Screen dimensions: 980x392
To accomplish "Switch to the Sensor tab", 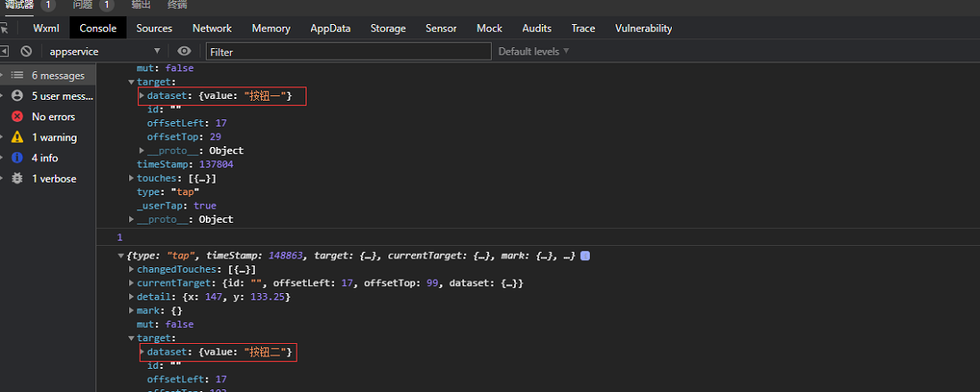I will tap(441, 29).
